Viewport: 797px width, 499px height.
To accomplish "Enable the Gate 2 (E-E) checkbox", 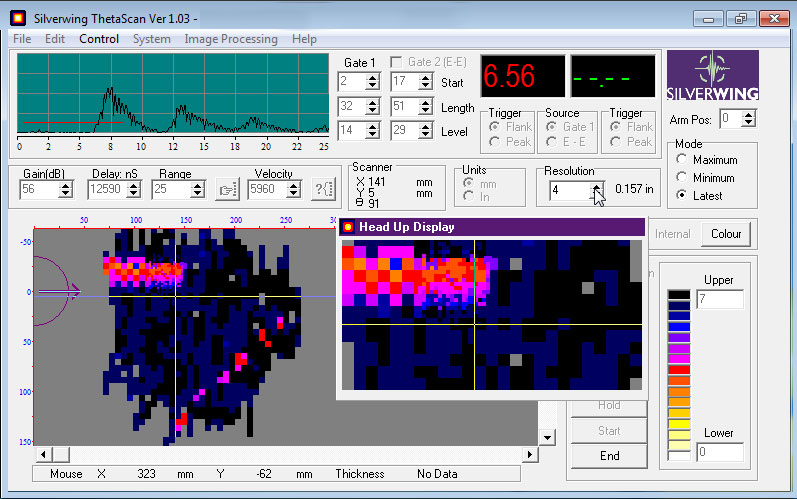I will [395, 63].
